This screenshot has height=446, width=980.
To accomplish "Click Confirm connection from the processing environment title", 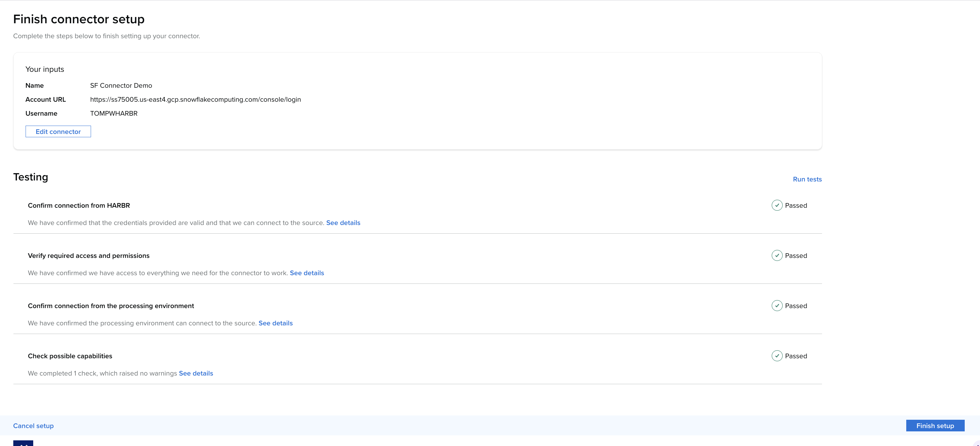I will [111, 306].
